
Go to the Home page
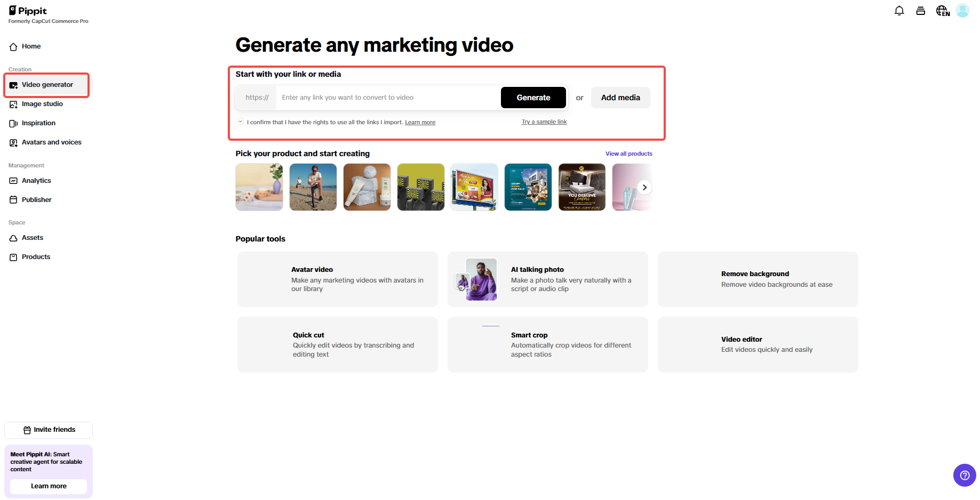pos(30,46)
